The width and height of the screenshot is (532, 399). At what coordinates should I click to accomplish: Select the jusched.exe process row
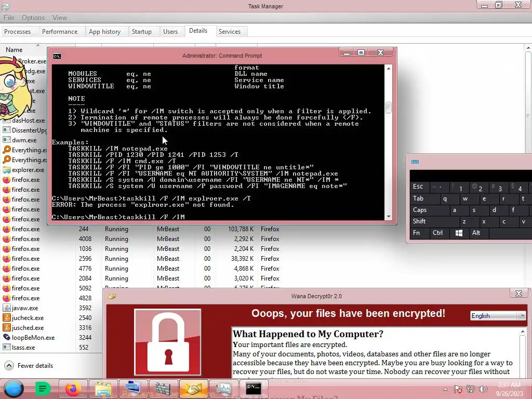click(x=51, y=328)
